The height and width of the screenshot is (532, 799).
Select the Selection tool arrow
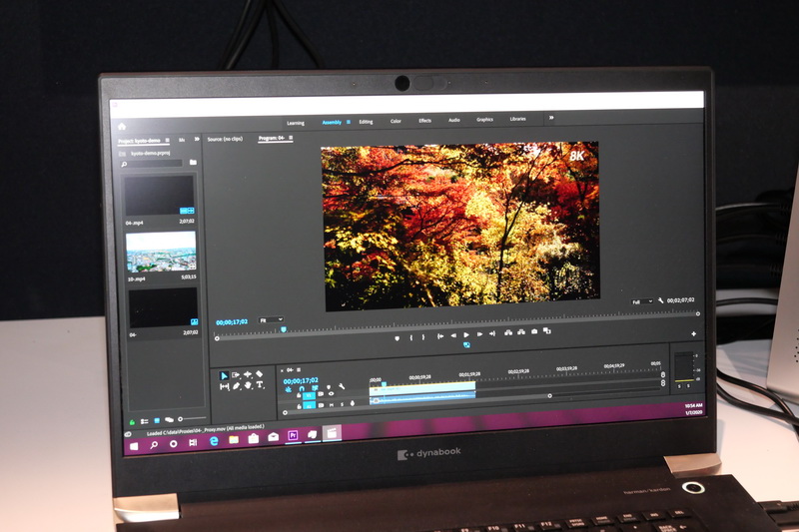223,375
